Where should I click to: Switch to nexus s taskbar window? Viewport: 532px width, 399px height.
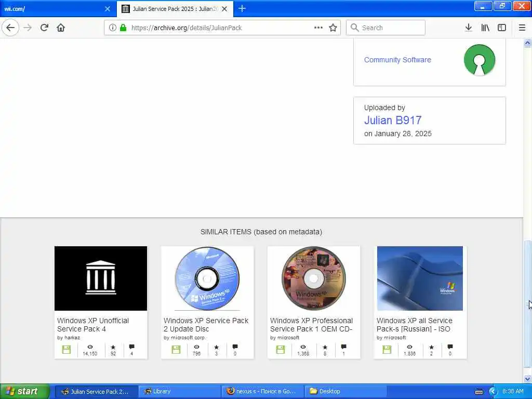pos(263,392)
